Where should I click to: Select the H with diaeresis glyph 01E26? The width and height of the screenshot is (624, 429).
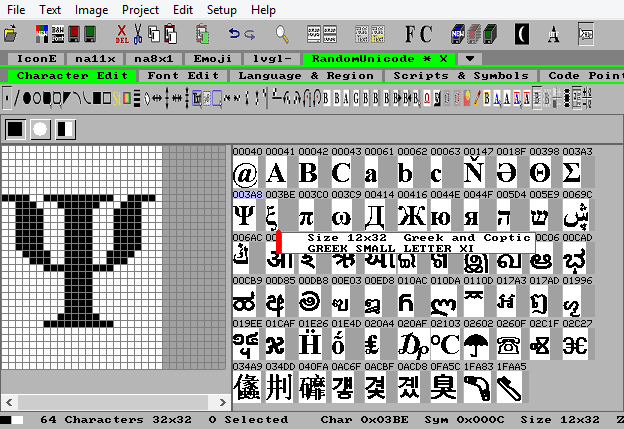310,344
